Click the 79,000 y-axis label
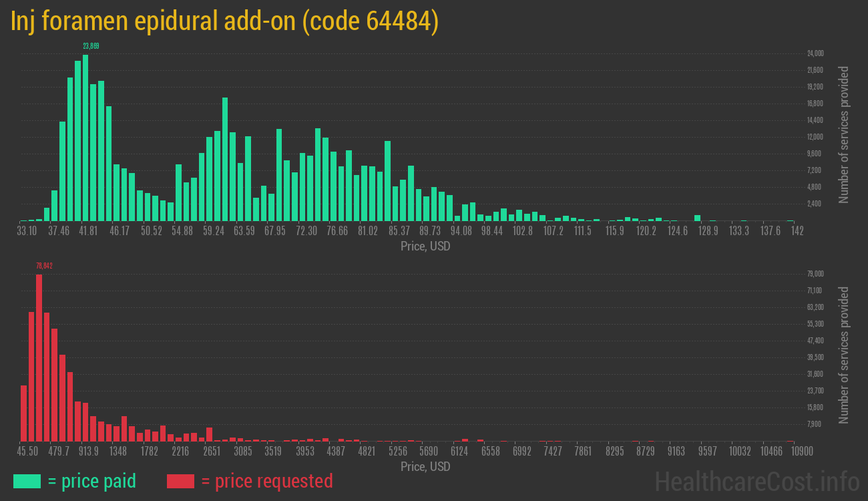The image size is (868, 501). 815,274
